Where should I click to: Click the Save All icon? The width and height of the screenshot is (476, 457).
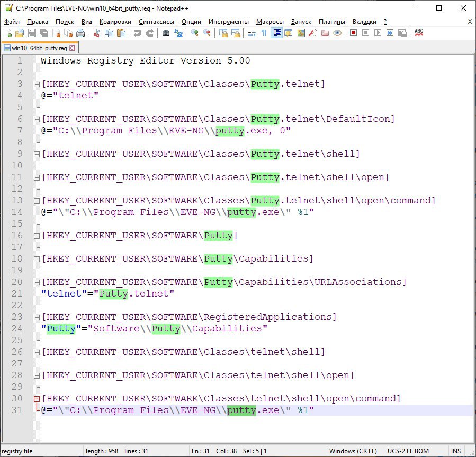pyautogui.click(x=44, y=33)
